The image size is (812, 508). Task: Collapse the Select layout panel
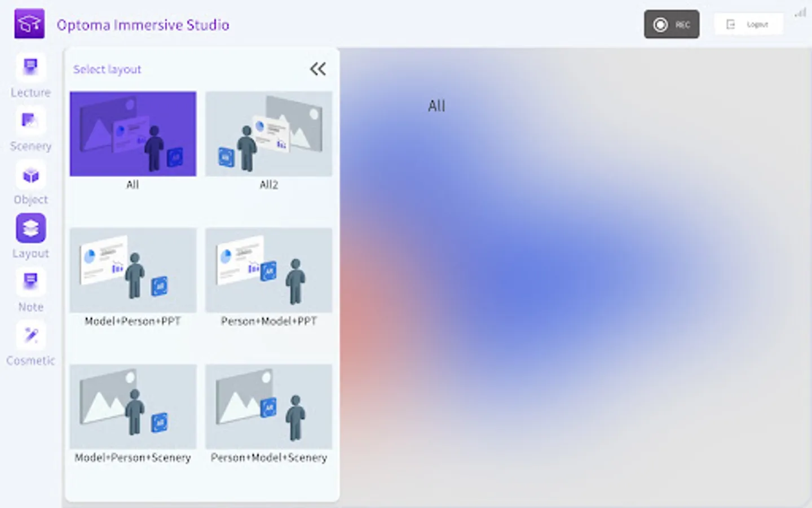pyautogui.click(x=317, y=68)
